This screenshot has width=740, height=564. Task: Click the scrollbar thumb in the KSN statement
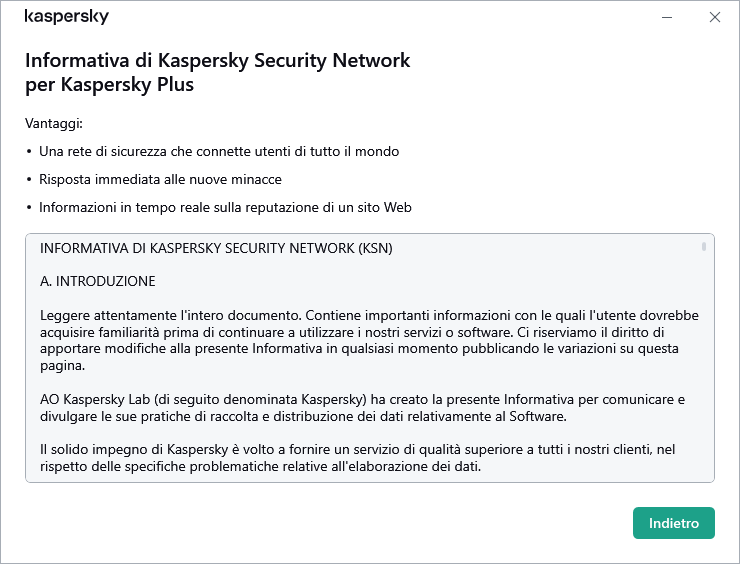(704, 246)
